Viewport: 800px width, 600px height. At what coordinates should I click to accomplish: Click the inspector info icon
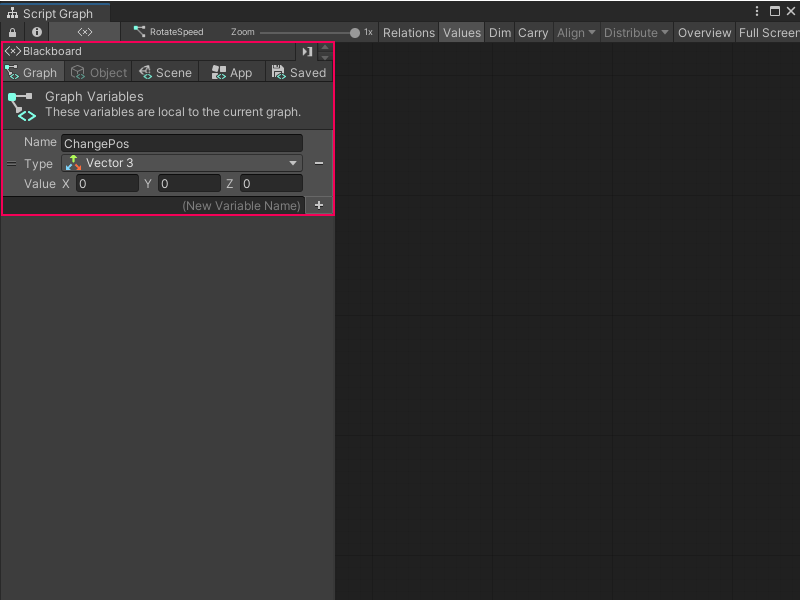pyautogui.click(x=36, y=32)
